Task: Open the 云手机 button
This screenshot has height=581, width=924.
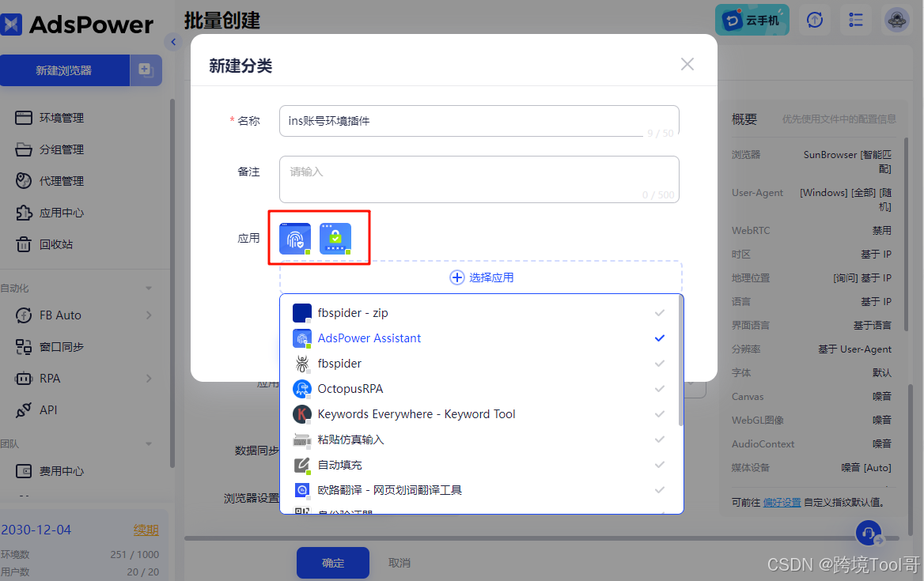Action: pos(752,20)
